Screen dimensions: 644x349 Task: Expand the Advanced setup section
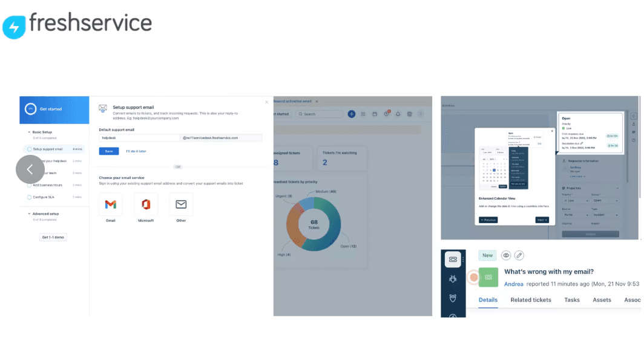click(x=28, y=213)
